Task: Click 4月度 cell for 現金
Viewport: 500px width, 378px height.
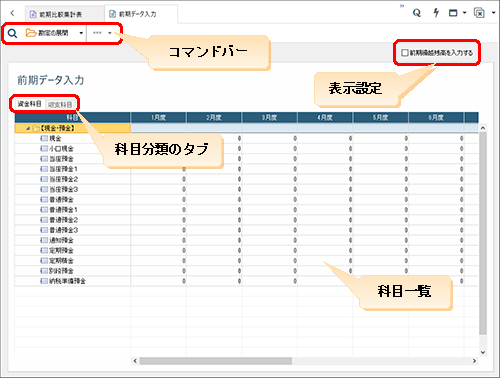Action: tap(325, 138)
